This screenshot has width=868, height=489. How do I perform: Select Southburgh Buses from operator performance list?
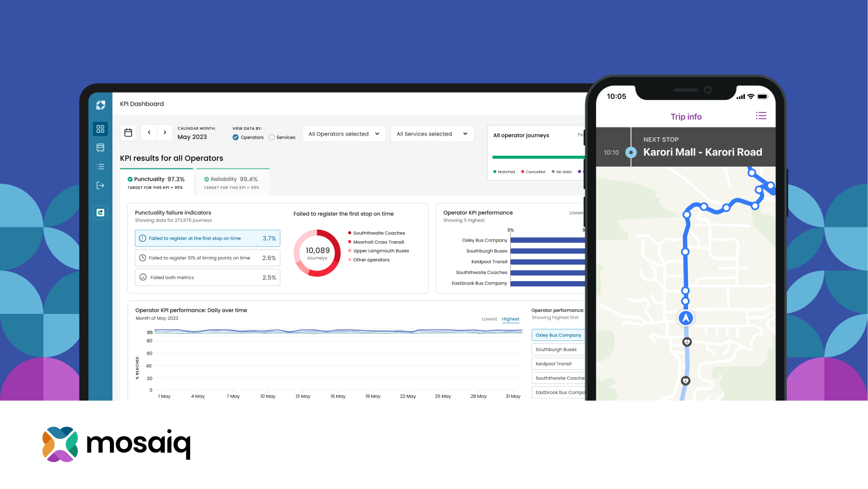coord(558,349)
